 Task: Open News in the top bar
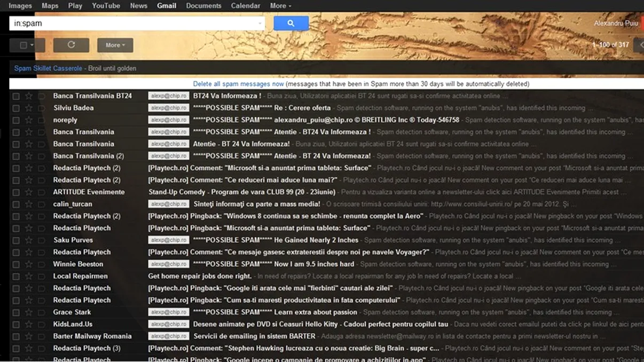[x=138, y=6]
